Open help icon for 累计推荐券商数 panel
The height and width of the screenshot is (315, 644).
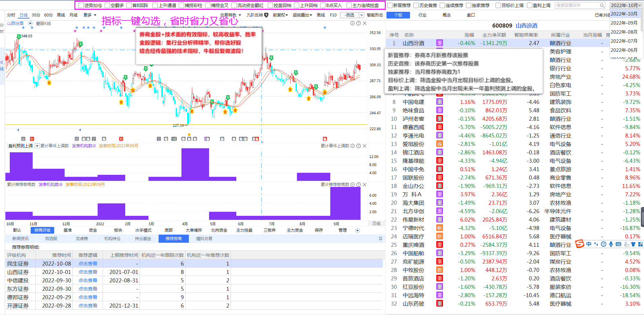point(359,185)
